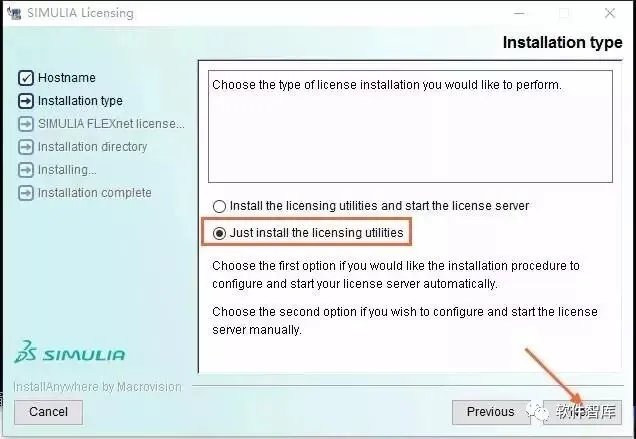Click the Installation directory step label
The image size is (636, 439).
[x=92, y=147]
